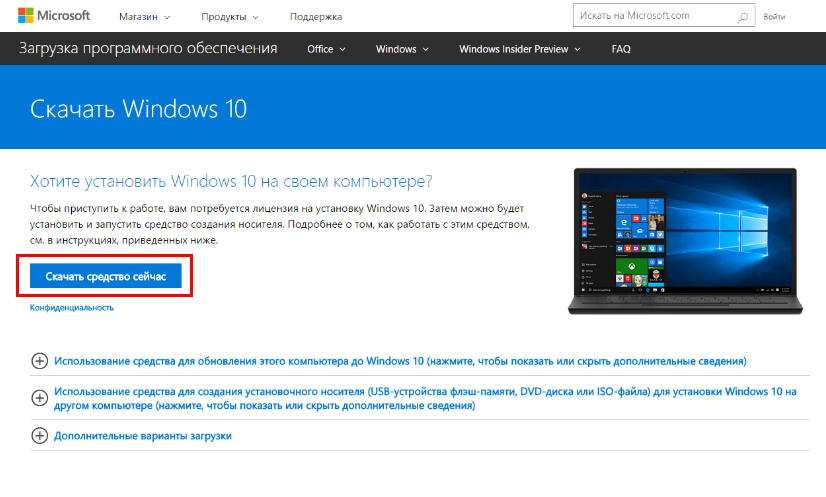The width and height of the screenshot is (826, 497).
Task: Click link about using tool to upgrade this PC
Action: tap(400, 361)
